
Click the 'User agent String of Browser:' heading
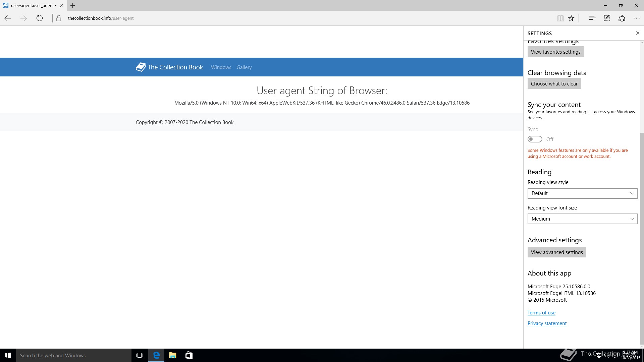point(322,90)
